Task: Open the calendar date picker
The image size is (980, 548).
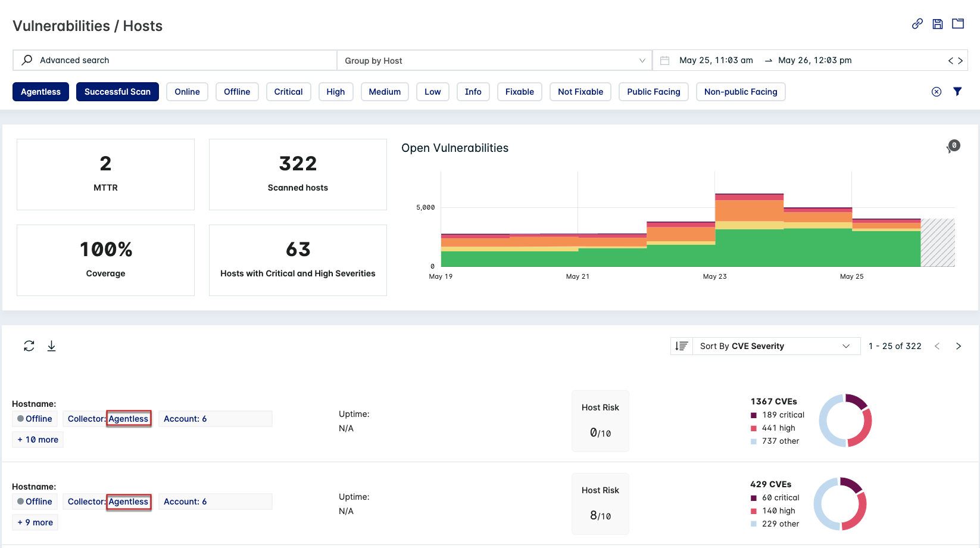Action: (665, 60)
